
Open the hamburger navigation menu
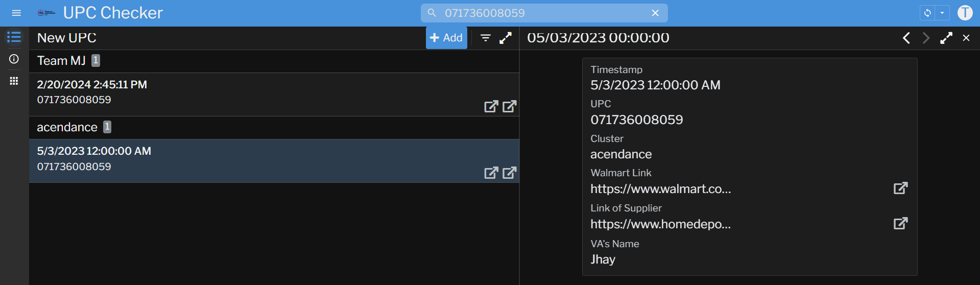point(16,13)
